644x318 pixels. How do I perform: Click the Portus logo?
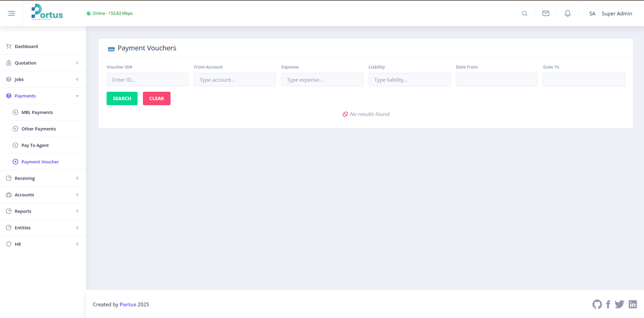coord(47,12)
